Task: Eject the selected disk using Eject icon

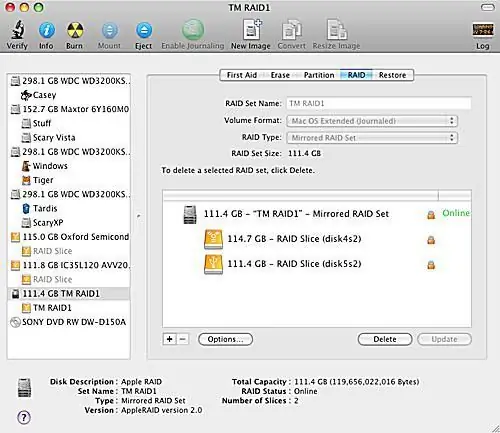Action: point(144,31)
